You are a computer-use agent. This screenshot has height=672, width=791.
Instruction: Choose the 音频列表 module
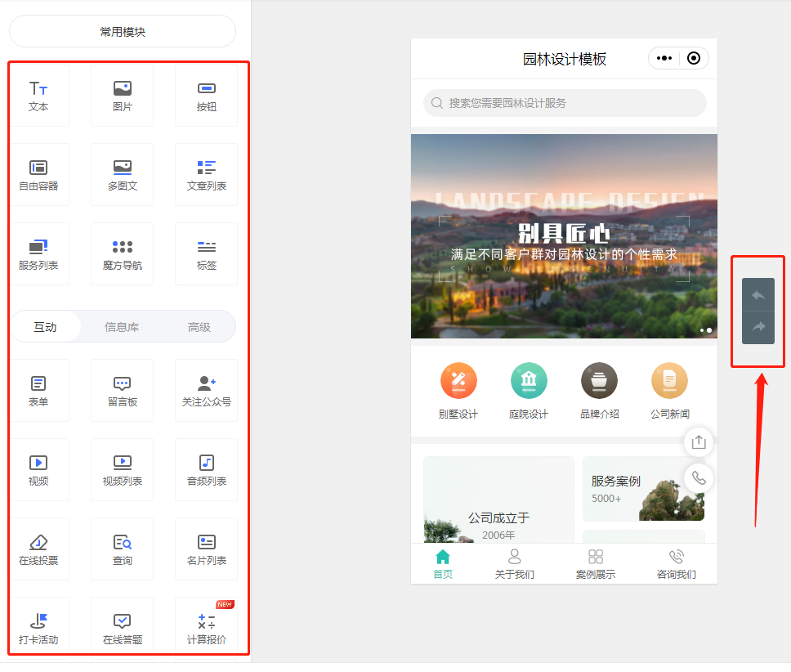206,470
